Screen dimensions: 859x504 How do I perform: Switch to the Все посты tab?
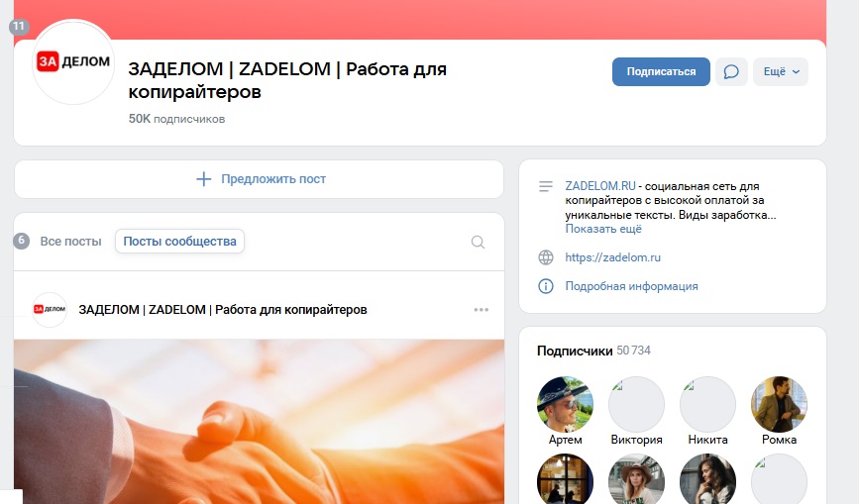(x=70, y=242)
